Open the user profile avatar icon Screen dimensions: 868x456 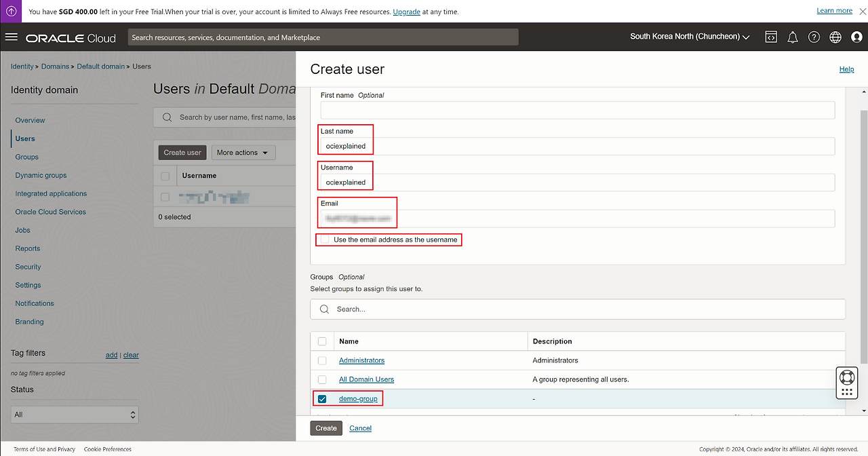(x=856, y=37)
